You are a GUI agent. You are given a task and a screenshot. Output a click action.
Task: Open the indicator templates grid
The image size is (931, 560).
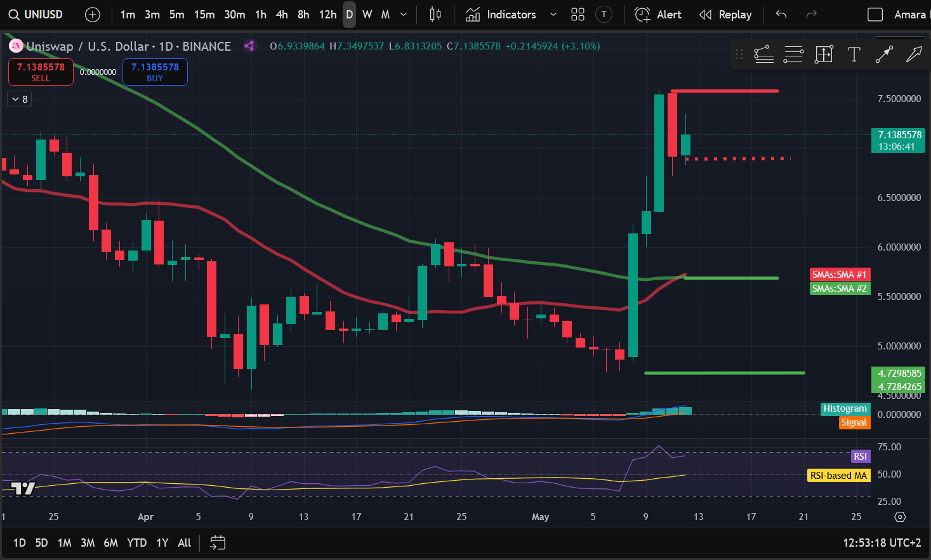pyautogui.click(x=578, y=14)
